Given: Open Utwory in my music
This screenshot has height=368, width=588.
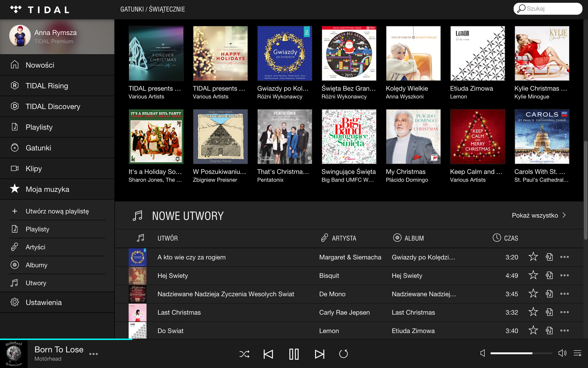Looking at the screenshot, I should 57,283.
